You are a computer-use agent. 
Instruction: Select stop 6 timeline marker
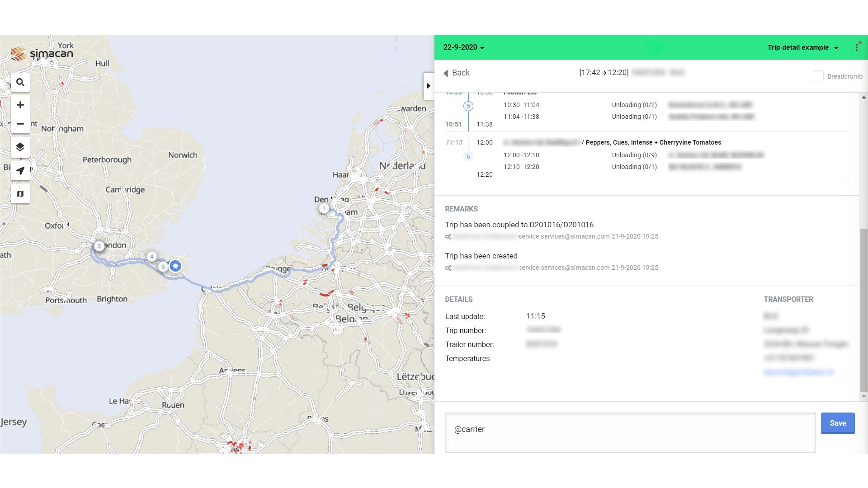(468, 156)
